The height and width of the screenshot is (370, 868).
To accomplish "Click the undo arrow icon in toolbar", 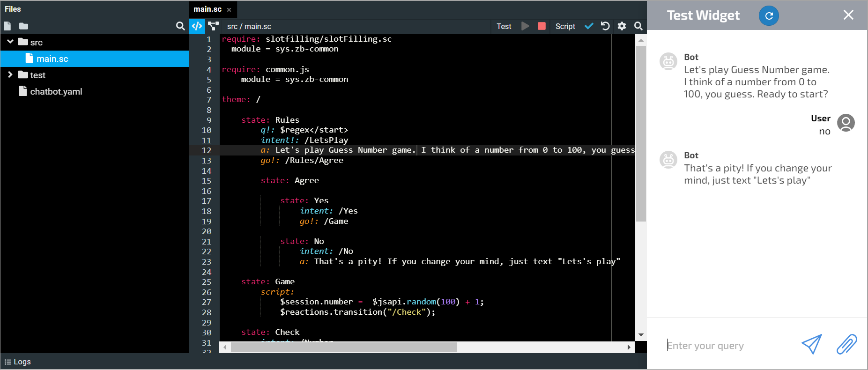I will [605, 26].
